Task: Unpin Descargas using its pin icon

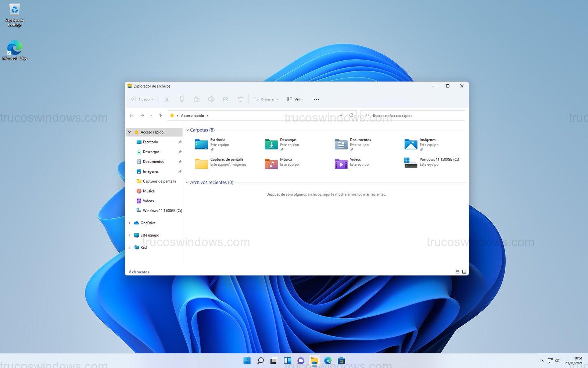Action: pyautogui.click(x=180, y=152)
